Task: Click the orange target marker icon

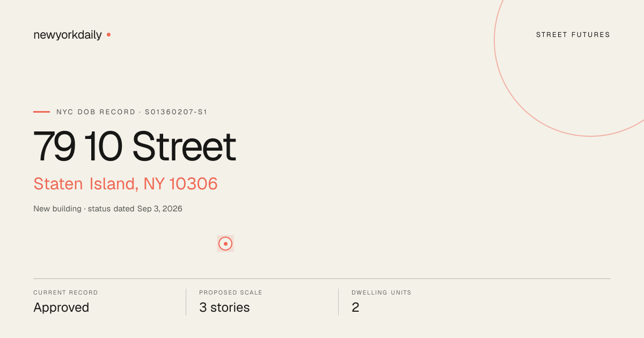Action: [x=225, y=244]
